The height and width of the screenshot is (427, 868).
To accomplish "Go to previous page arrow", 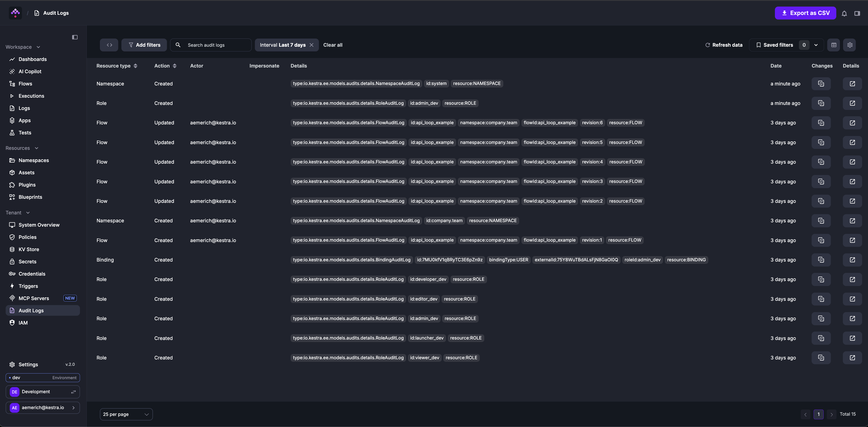I will pos(805,414).
